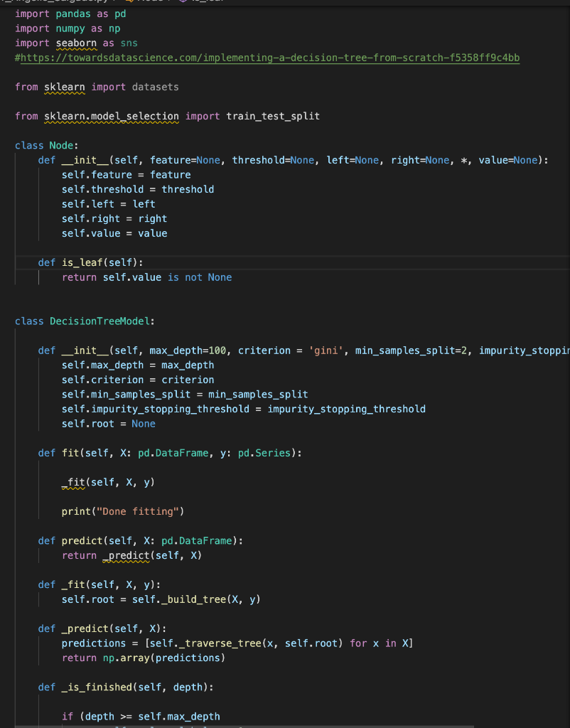Click the fit method name

[71, 453]
